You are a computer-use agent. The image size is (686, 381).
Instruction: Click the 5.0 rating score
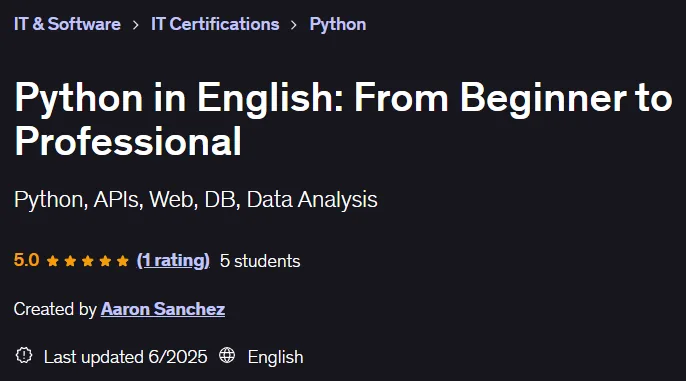(27, 260)
